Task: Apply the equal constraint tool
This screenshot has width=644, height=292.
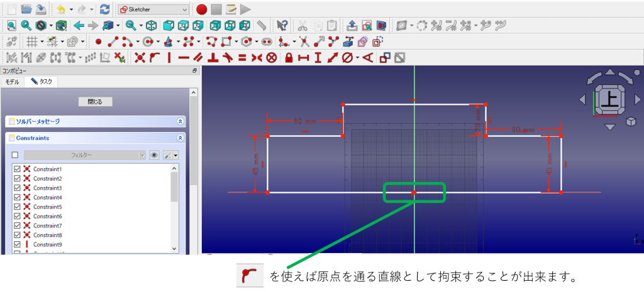Action: 242,58
